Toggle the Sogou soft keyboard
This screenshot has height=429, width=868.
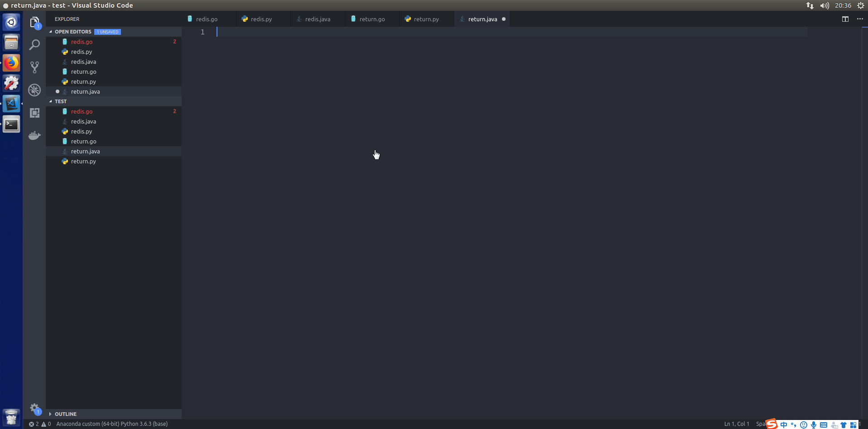coord(825,424)
